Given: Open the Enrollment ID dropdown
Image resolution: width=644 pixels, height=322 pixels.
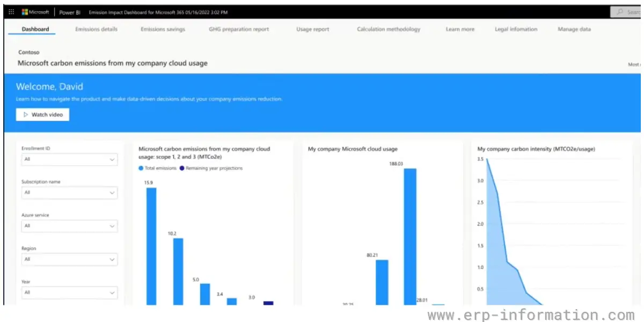Looking at the screenshot, I should pyautogui.click(x=69, y=159).
